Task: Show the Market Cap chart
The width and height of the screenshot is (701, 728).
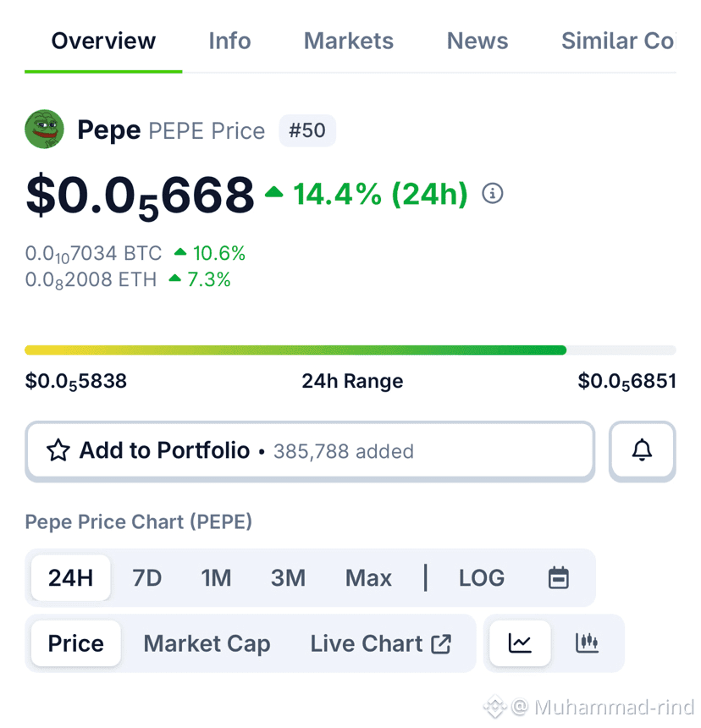Action: click(207, 643)
